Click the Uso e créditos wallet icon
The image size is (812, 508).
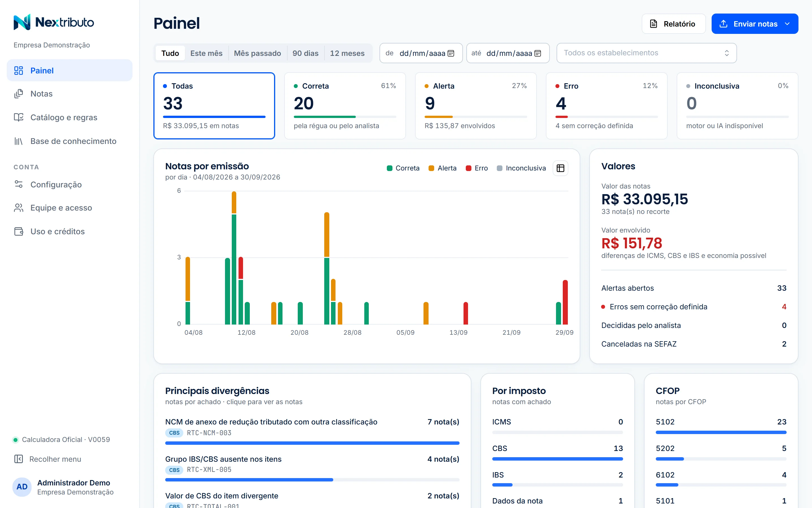[x=18, y=231]
